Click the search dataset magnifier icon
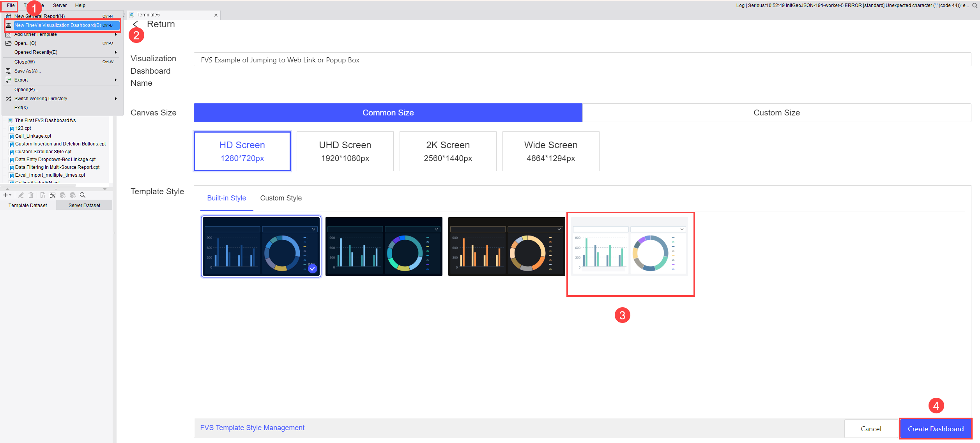Image resolution: width=980 pixels, height=443 pixels. [83, 195]
